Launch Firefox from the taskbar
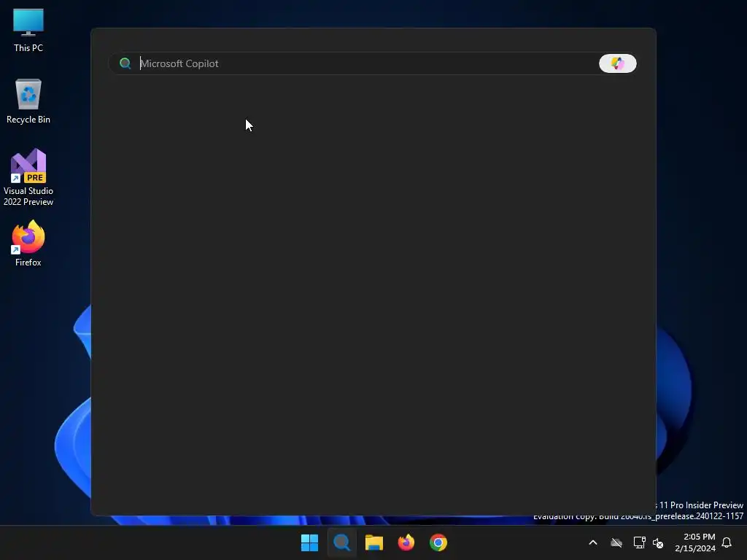The width and height of the screenshot is (747, 560). (406, 542)
